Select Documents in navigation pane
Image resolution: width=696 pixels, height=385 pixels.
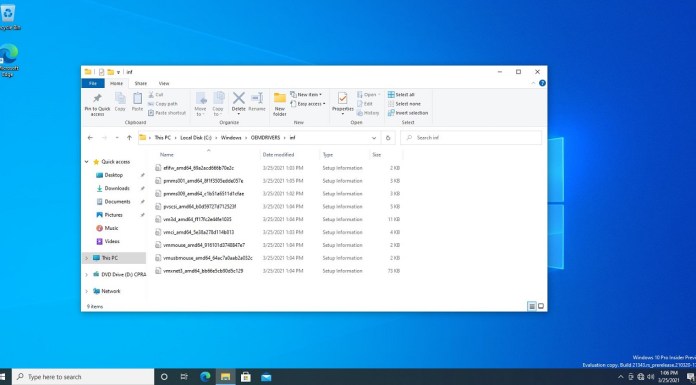(x=117, y=202)
